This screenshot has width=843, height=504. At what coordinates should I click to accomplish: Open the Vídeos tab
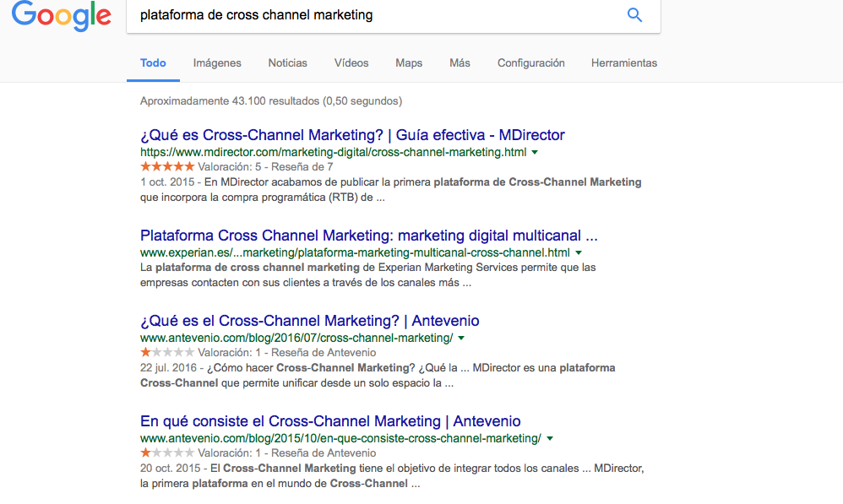click(351, 62)
